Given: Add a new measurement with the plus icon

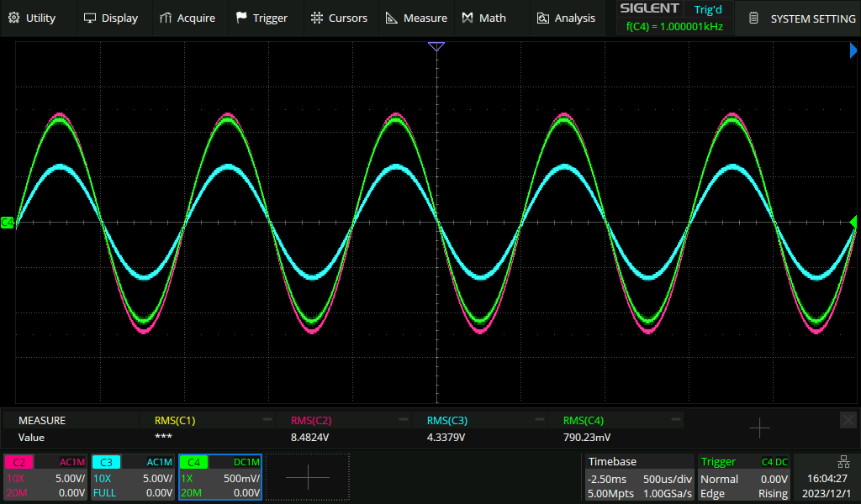Looking at the screenshot, I should pyautogui.click(x=759, y=428).
